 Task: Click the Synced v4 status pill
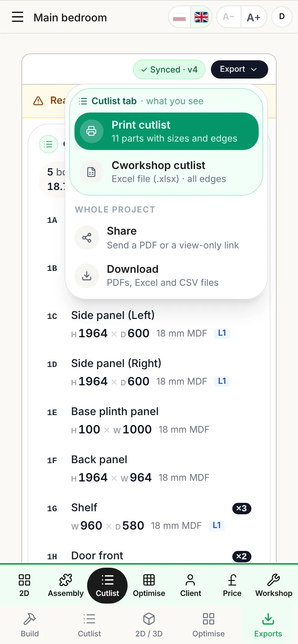click(x=169, y=69)
